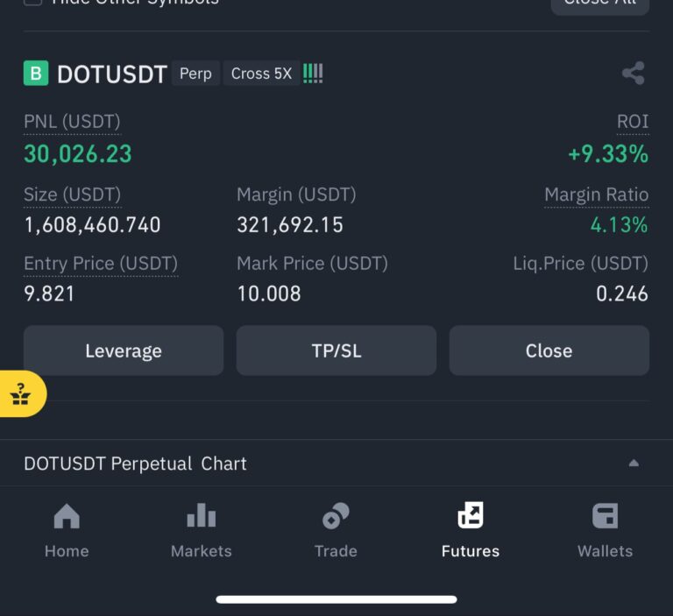The width and height of the screenshot is (673, 616).
Task: Open the Markets bar chart icon
Action: 201,517
